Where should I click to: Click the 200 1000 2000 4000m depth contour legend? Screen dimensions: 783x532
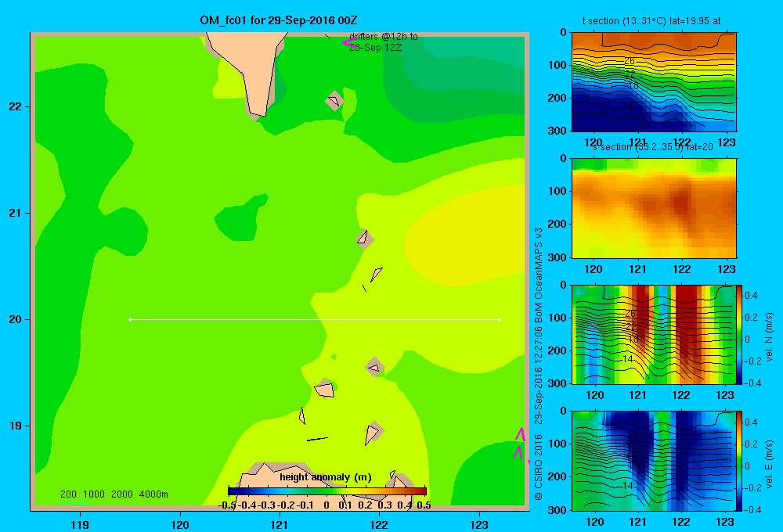114,494
